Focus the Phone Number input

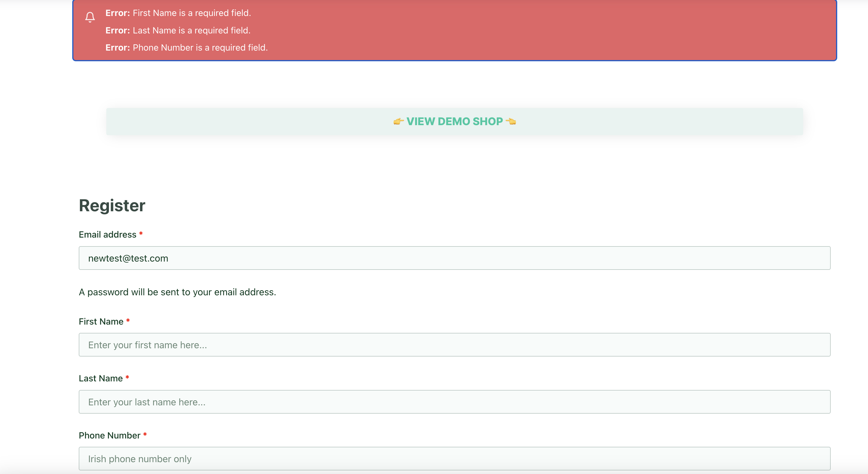(454, 459)
